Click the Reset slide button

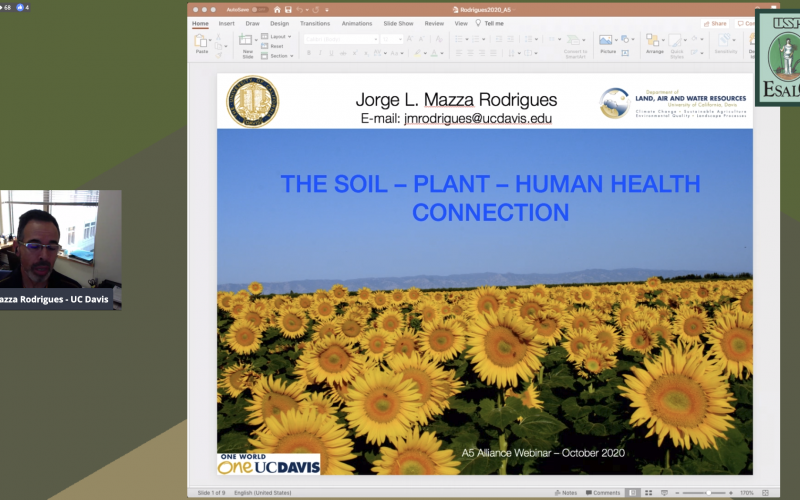point(272,46)
